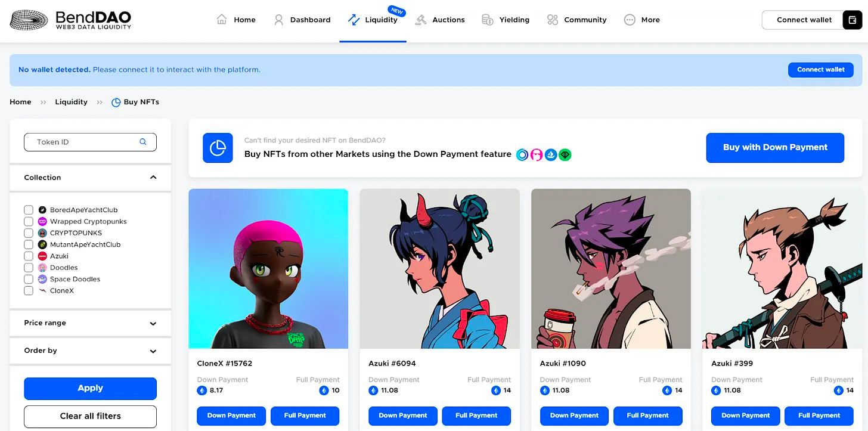Click the OpenSea boat marketplace icon

pos(551,155)
